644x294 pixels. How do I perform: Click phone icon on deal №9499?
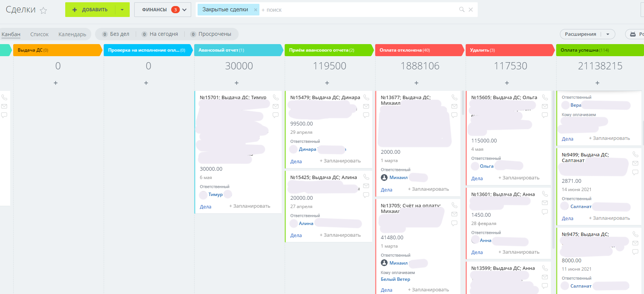point(635,154)
